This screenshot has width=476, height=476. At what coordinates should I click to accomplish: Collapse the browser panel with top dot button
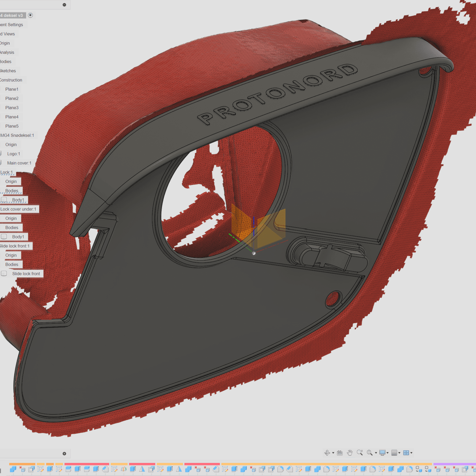[x=64, y=5]
